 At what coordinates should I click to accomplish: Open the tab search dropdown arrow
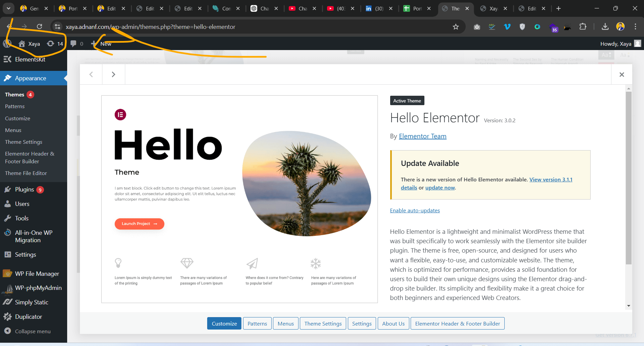click(x=8, y=8)
